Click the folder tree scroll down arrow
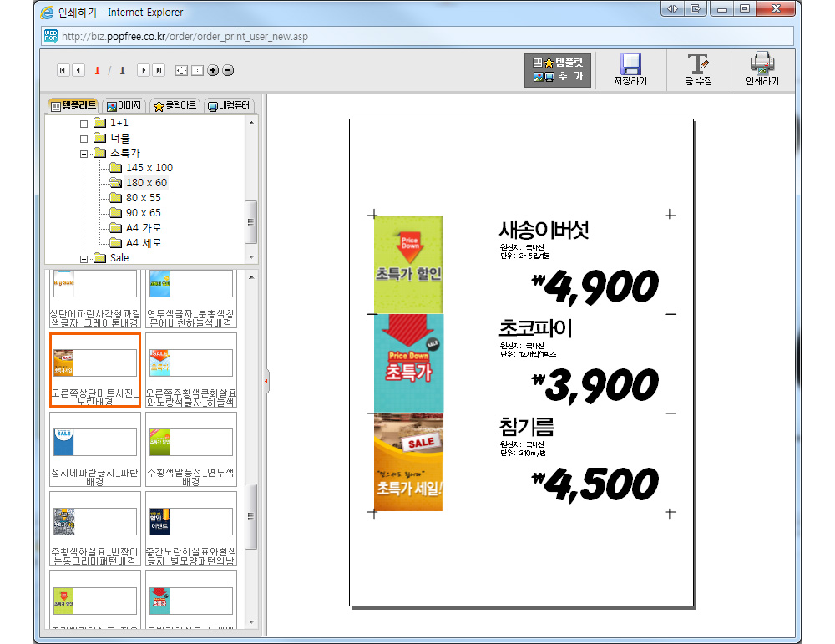 click(x=251, y=257)
